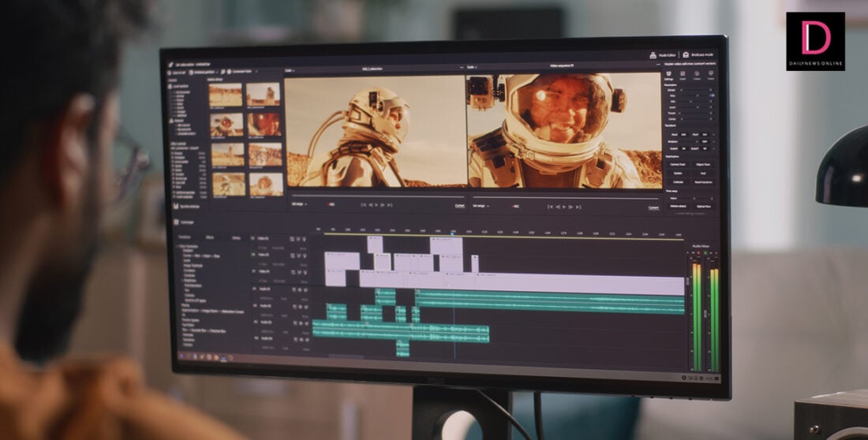Screen dimensions: 868x440
Task: Click the REC indicator under right viewer
Action: [515, 207]
